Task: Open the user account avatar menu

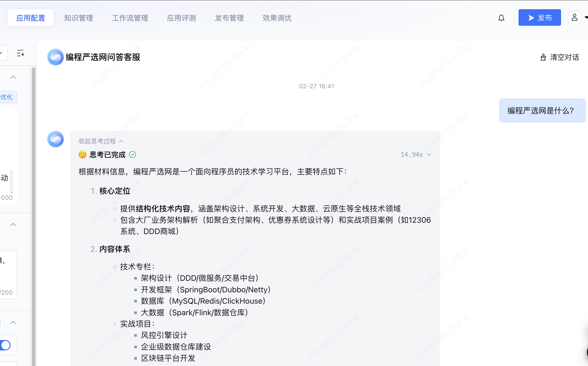Action: pos(574,18)
